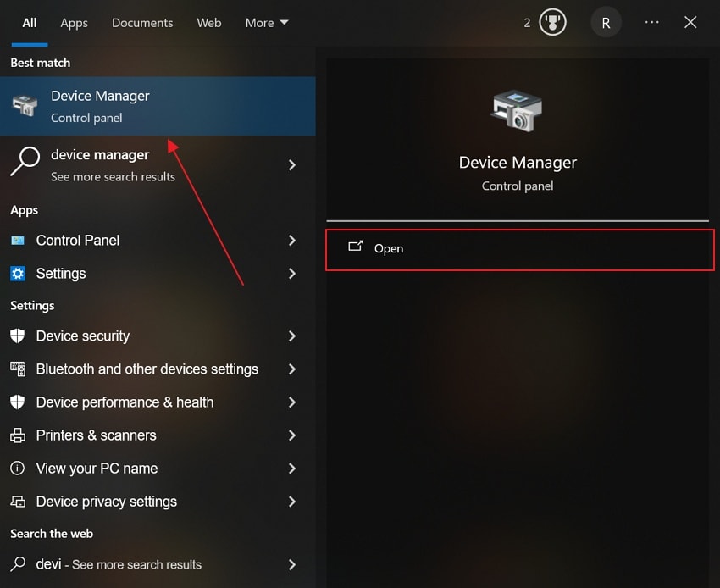
Task: Expand the Printers & scanners chevron
Action: click(292, 435)
